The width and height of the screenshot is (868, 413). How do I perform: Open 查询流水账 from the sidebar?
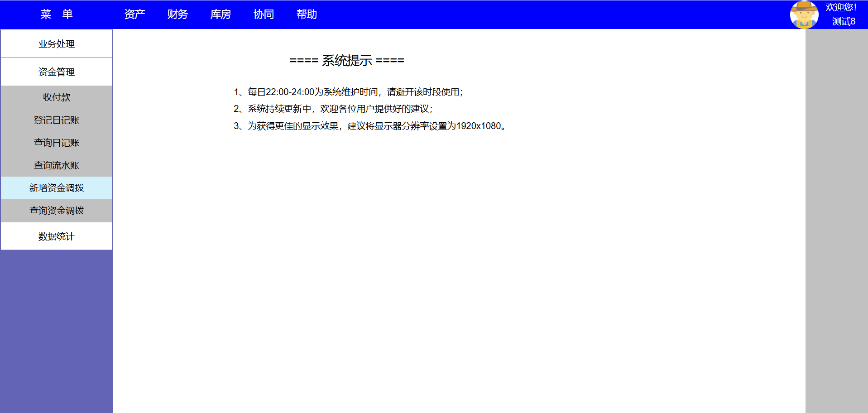(57, 165)
